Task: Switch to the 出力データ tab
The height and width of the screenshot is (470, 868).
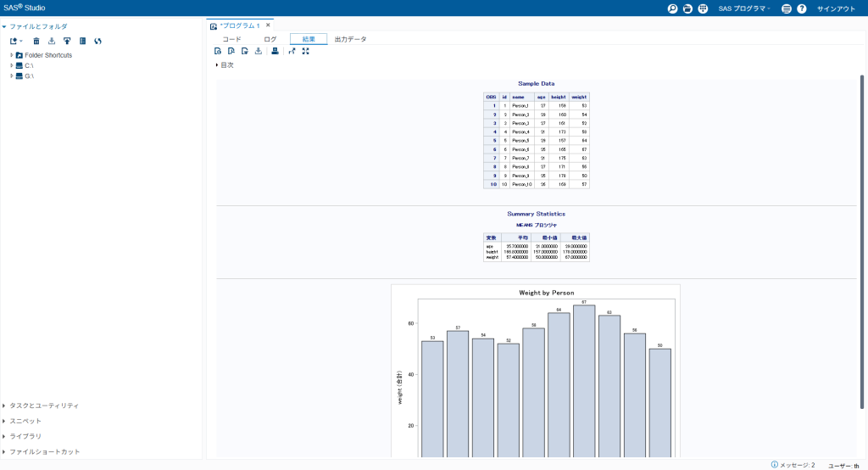Action: pos(350,39)
